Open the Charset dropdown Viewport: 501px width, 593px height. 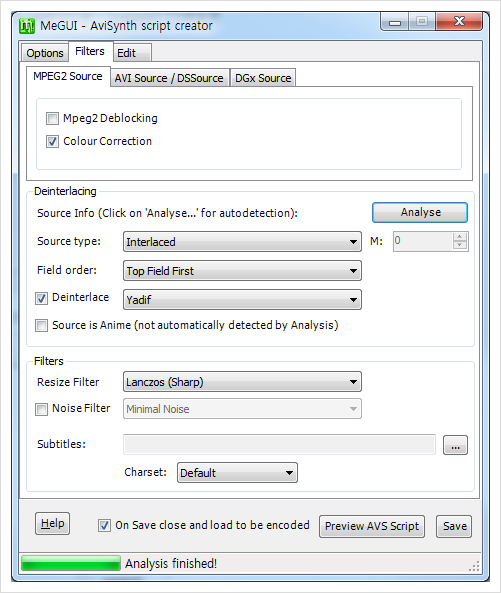(x=237, y=473)
